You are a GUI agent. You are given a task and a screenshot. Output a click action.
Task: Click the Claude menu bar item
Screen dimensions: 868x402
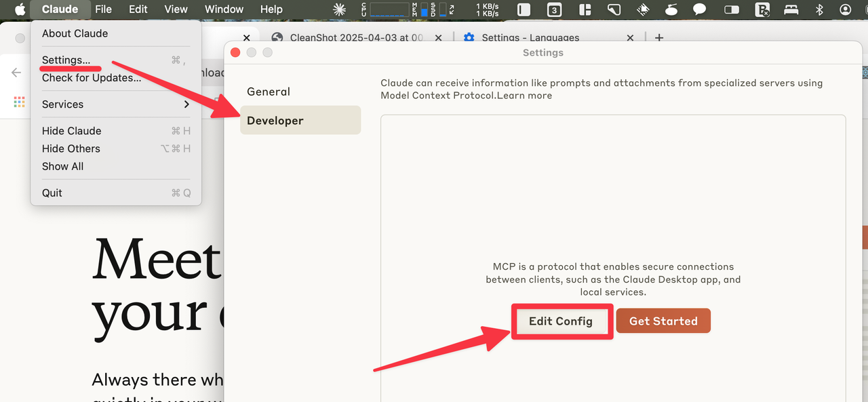click(60, 9)
